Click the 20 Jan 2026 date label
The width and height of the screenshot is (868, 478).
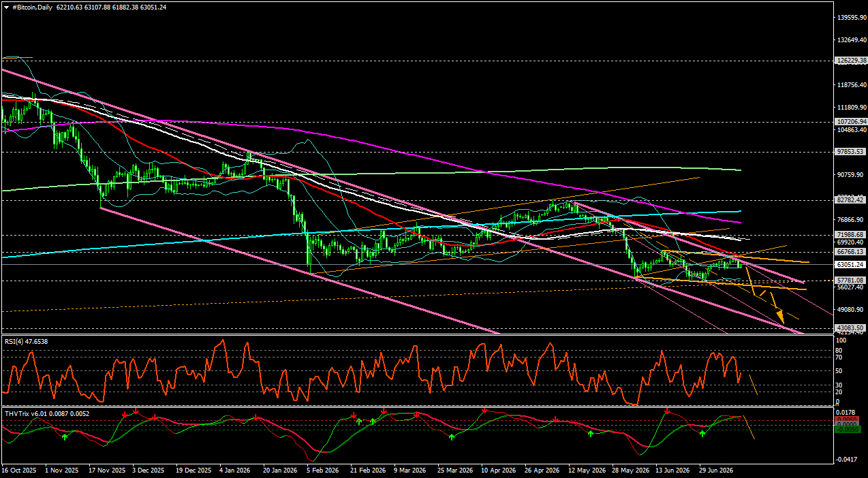[281, 471]
